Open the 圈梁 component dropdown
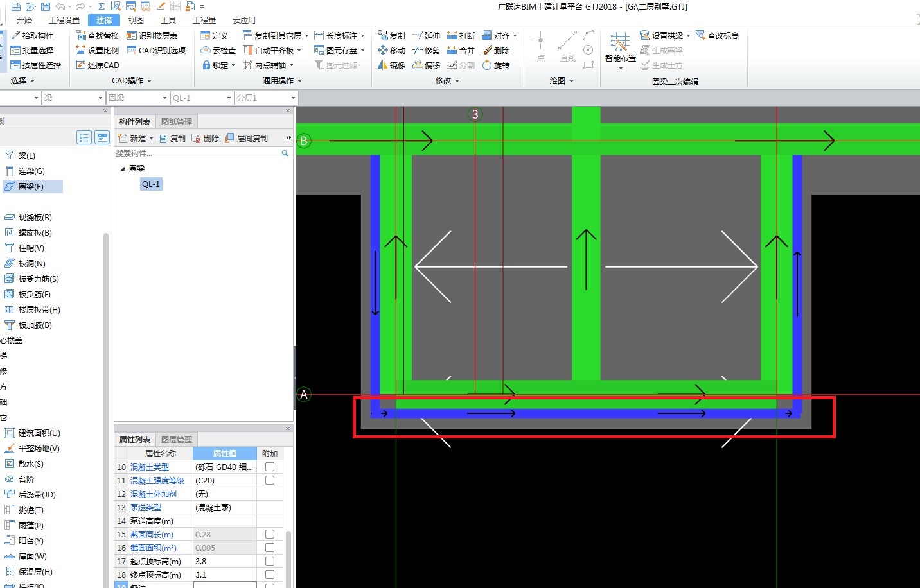Image resolution: width=920 pixels, height=588 pixels. (x=164, y=98)
